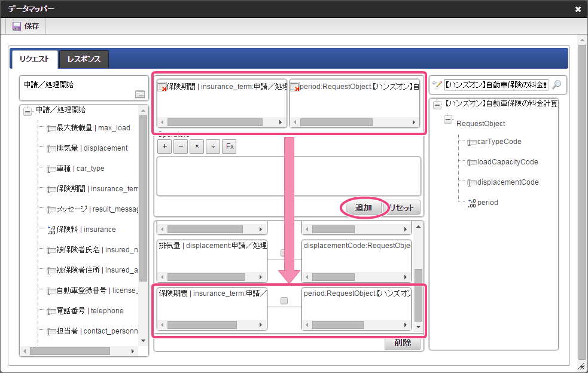Screen dimensions: 588x373
Task: Select the loadCapacityCode field icon
Action: 472,163
